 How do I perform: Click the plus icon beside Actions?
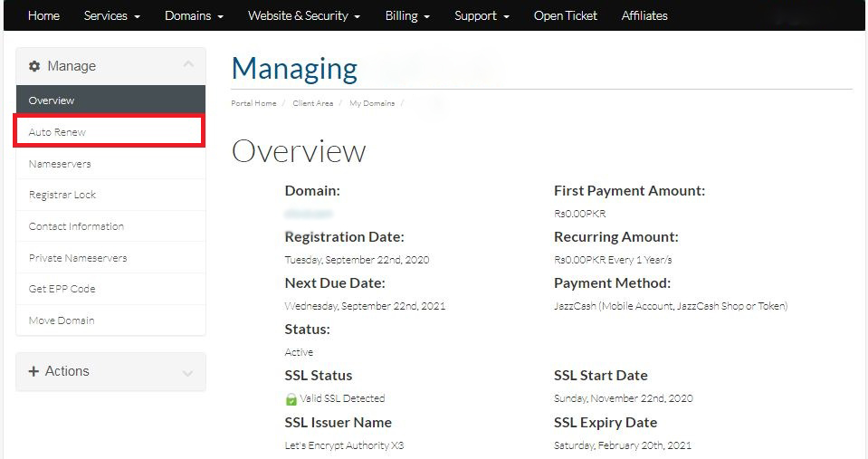pyautogui.click(x=34, y=371)
